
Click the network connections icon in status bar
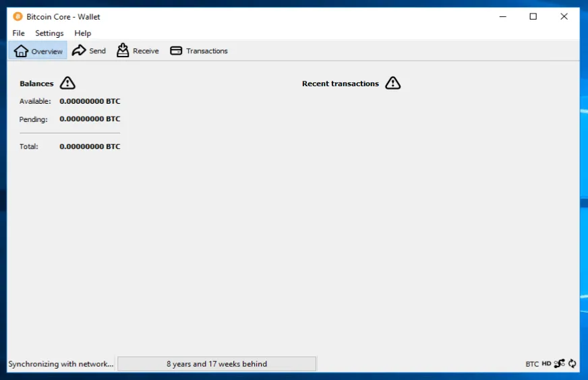click(559, 363)
